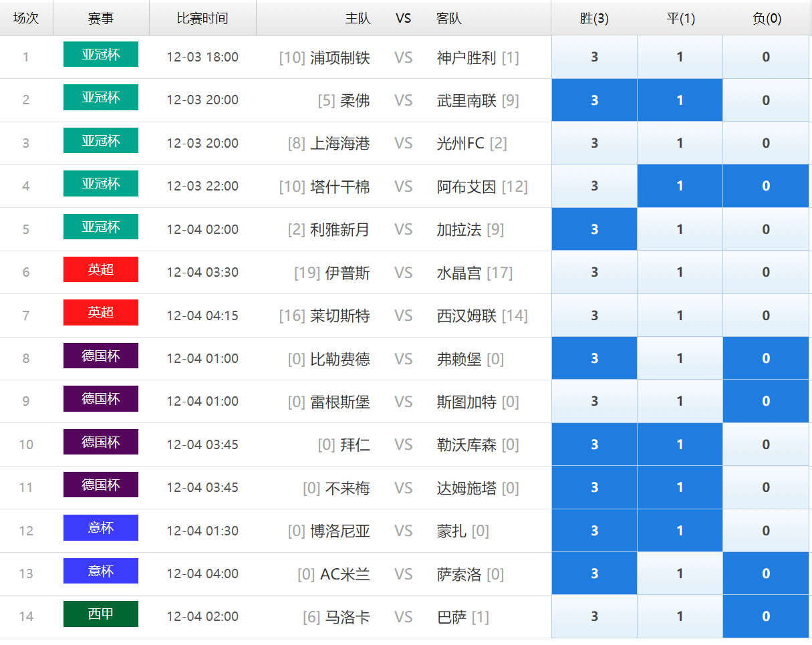Select draw (1) in 利雅新月 row
This screenshot has width=812, height=645.
point(680,229)
